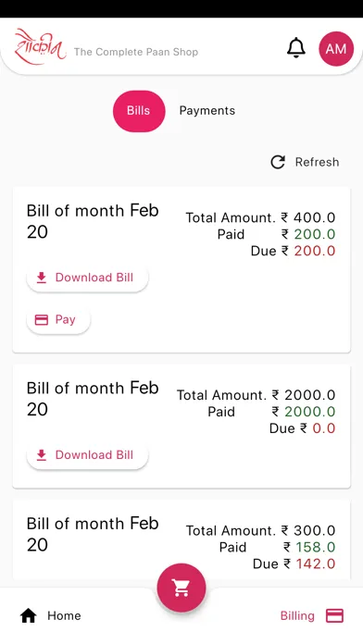The image size is (363, 644).
Task: Go to Home in bottom navigation
Action: [x=50, y=615]
